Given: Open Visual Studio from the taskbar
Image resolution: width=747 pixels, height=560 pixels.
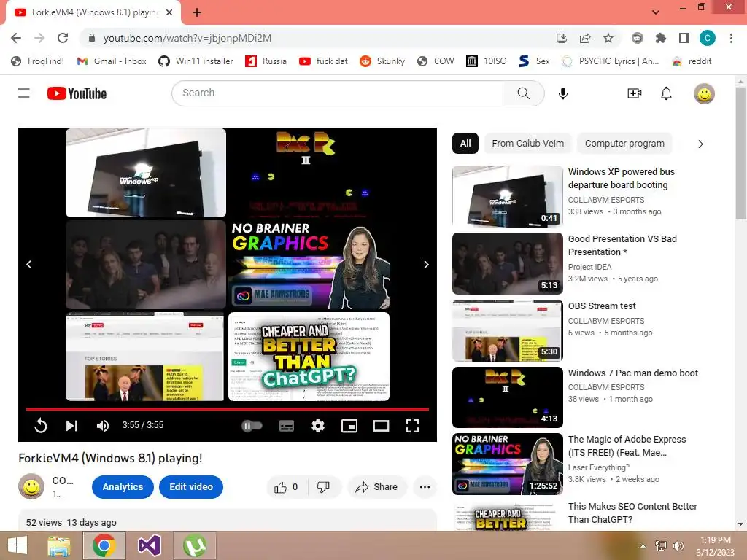Looking at the screenshot, I should click(x=149, y=545).
